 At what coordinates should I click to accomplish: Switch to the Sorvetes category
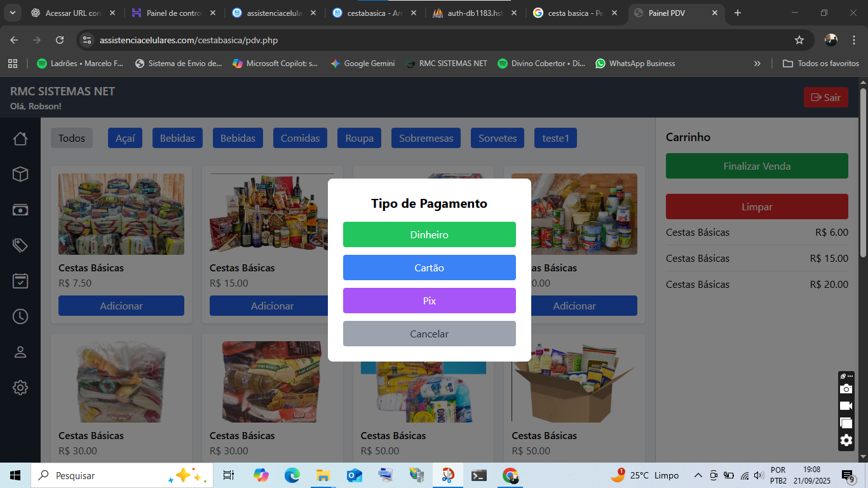point(498,138)
